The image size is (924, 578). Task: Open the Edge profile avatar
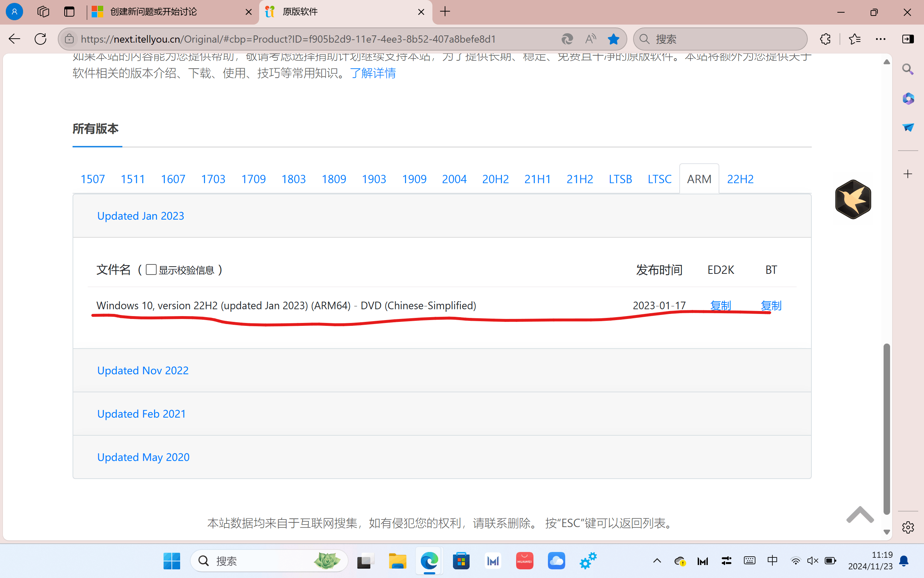[14, 12]
